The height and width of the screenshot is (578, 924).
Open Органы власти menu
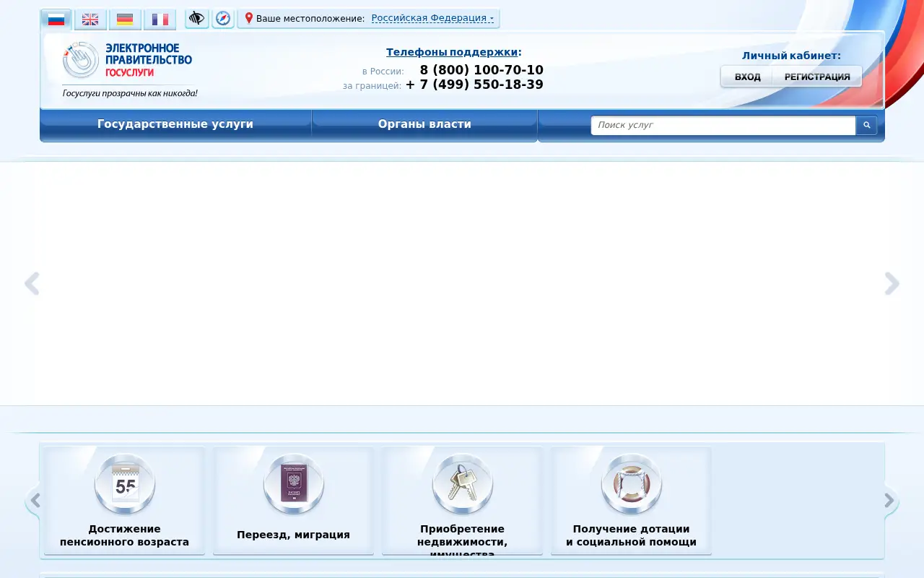click(x=424, y=124)
